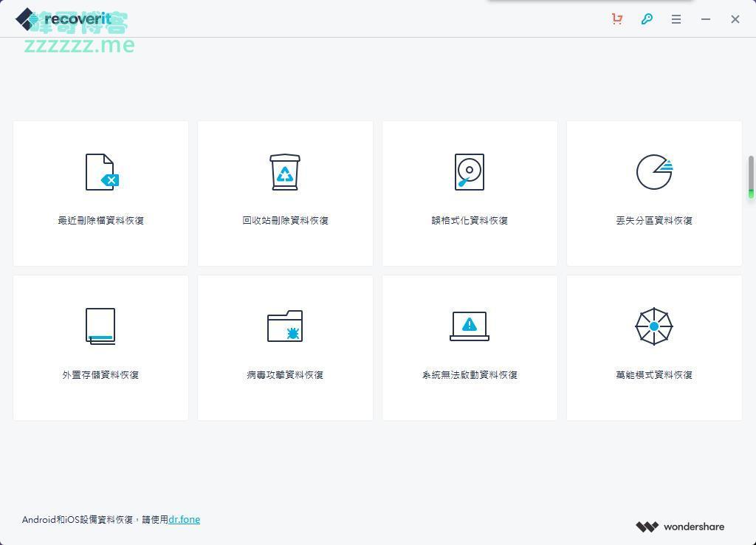
Task: Open system crash laptop warning icon
Action: pos(470,326)
